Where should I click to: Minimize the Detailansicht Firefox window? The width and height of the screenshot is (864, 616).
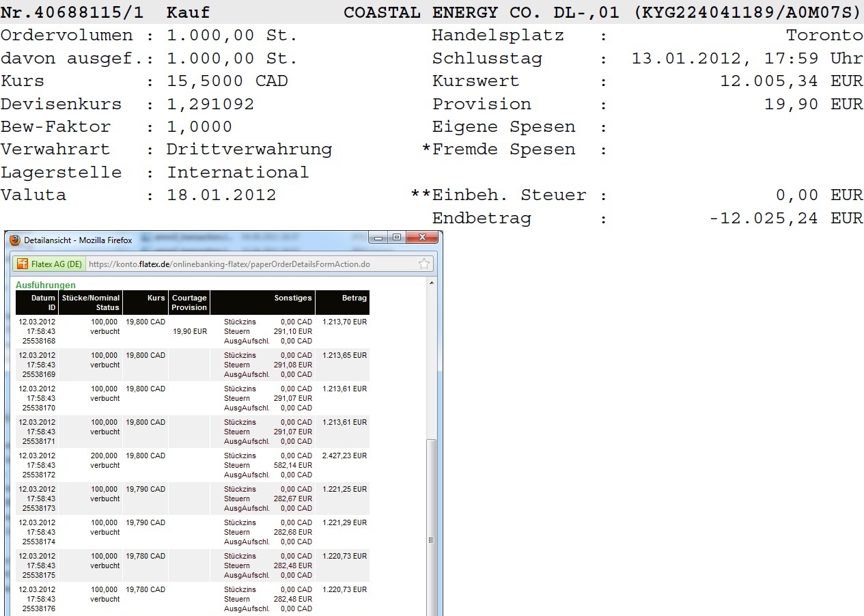click(x=379, y=237)
